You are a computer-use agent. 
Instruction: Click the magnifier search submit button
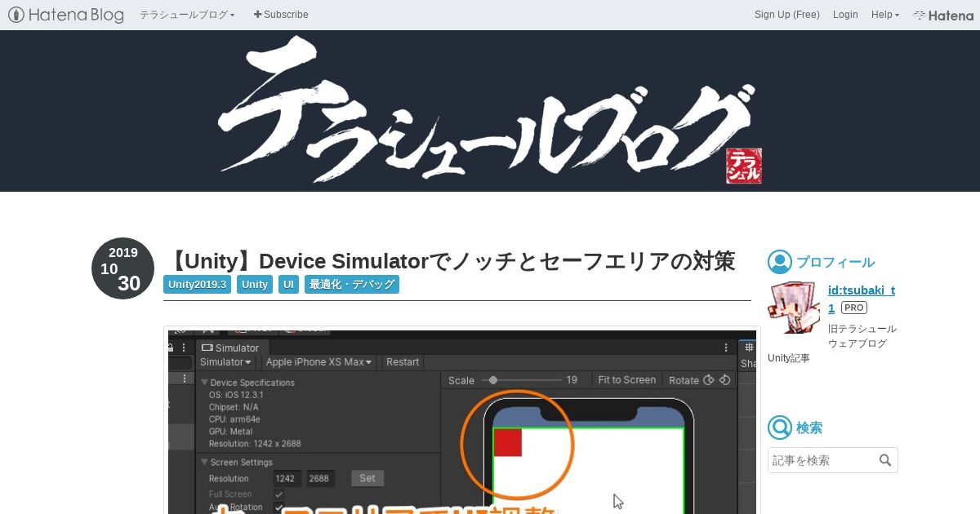pos(885,460)
